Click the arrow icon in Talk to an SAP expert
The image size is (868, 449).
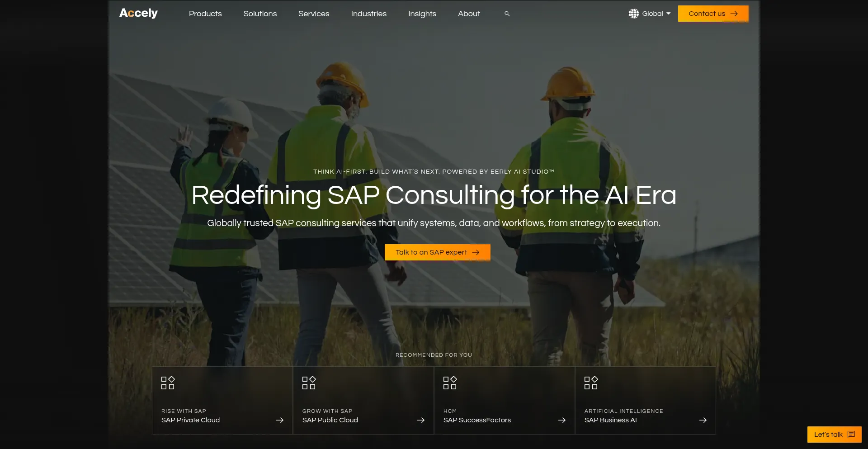476,252
